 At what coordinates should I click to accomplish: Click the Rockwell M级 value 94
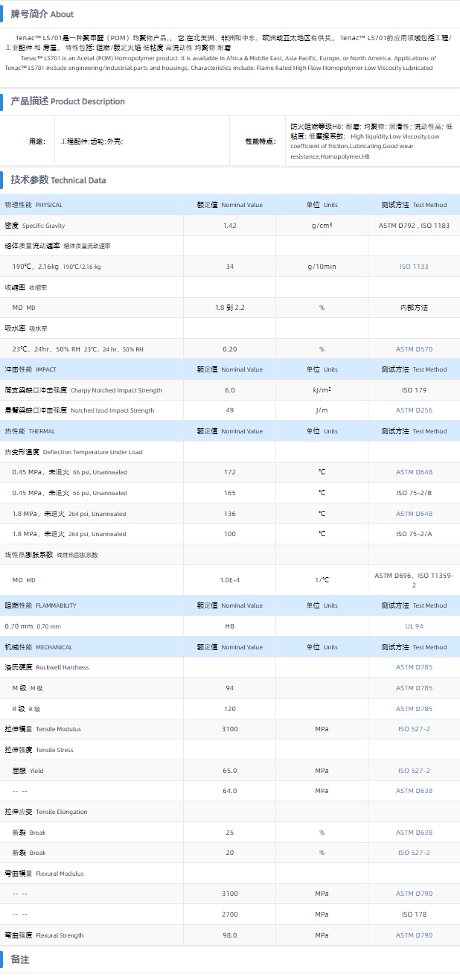[229, 688]
